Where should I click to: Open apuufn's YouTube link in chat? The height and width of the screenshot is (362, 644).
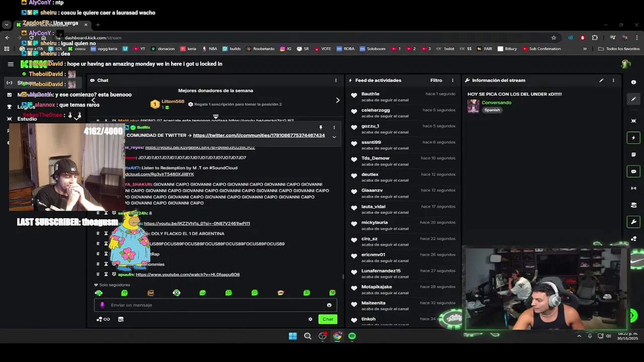point(188,275)
